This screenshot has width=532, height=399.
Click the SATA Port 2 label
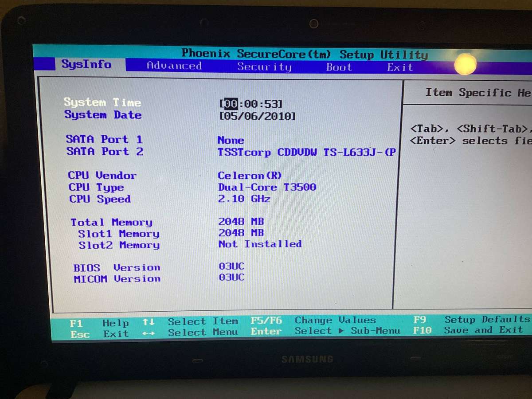(105, 152)
